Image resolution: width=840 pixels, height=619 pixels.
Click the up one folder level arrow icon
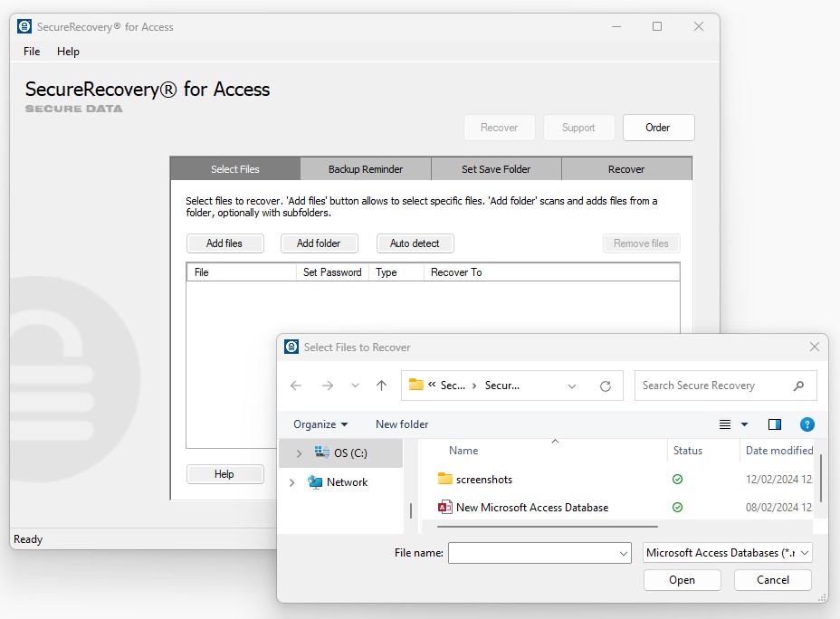coord(382,385)
